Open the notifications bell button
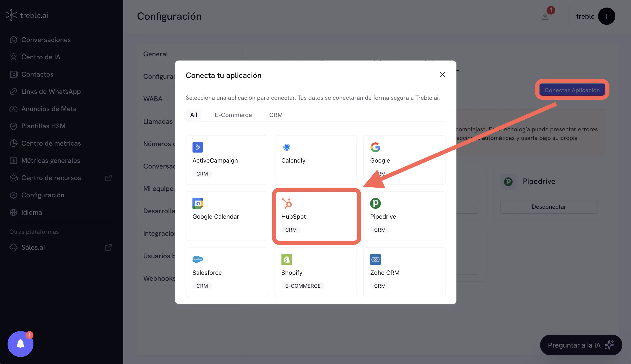This screenshot has width=631, height=364. click(20, 344)
